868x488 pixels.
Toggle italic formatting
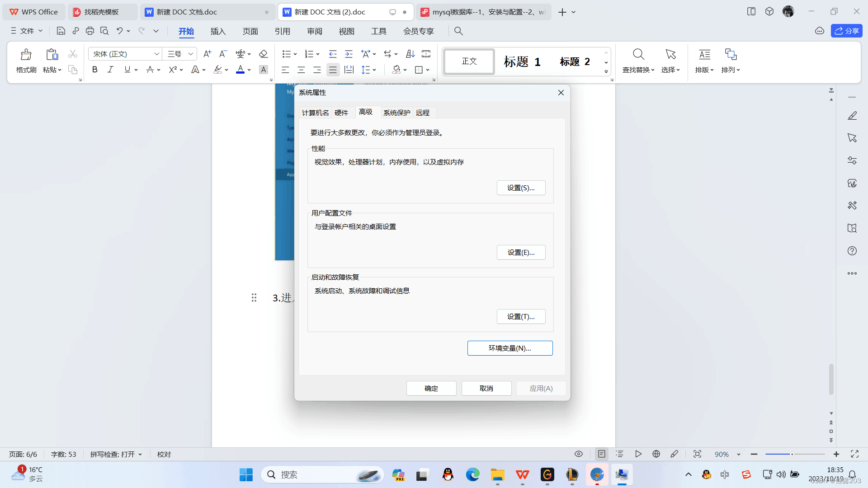[x=110, y=70]
